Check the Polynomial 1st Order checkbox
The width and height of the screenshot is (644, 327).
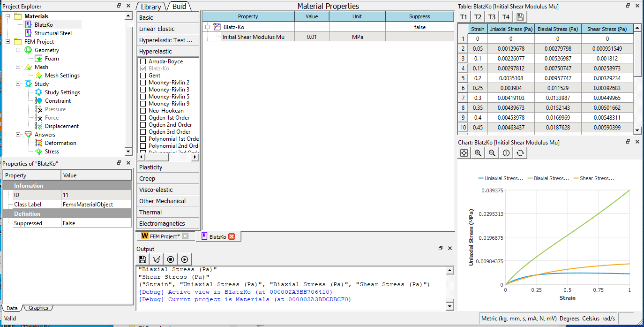click(143, 139)
